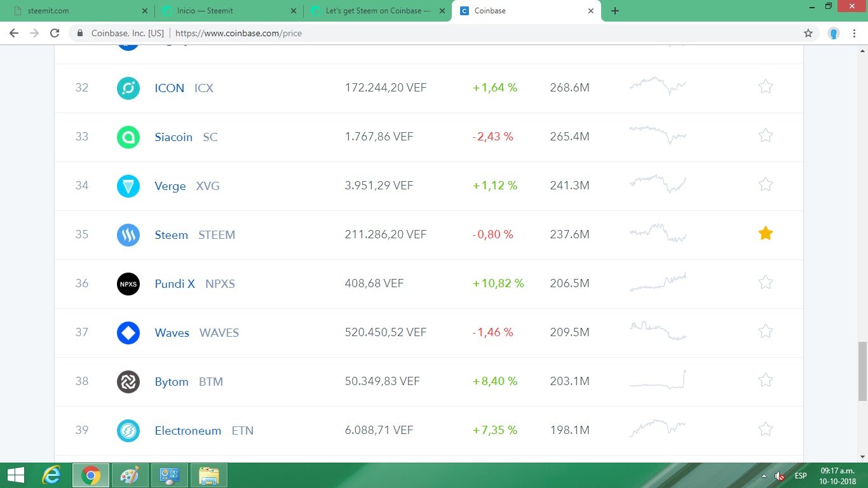Click the Pundi X NPXS logo

click(128, 284)
